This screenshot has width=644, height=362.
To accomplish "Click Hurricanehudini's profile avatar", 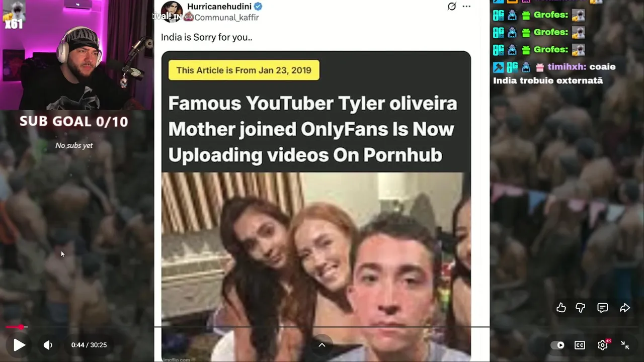I will coord(171,11).
